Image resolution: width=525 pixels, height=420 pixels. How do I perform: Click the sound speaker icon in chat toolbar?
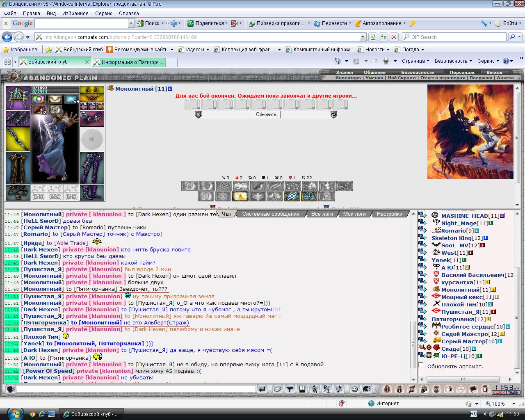click(339, 389)
